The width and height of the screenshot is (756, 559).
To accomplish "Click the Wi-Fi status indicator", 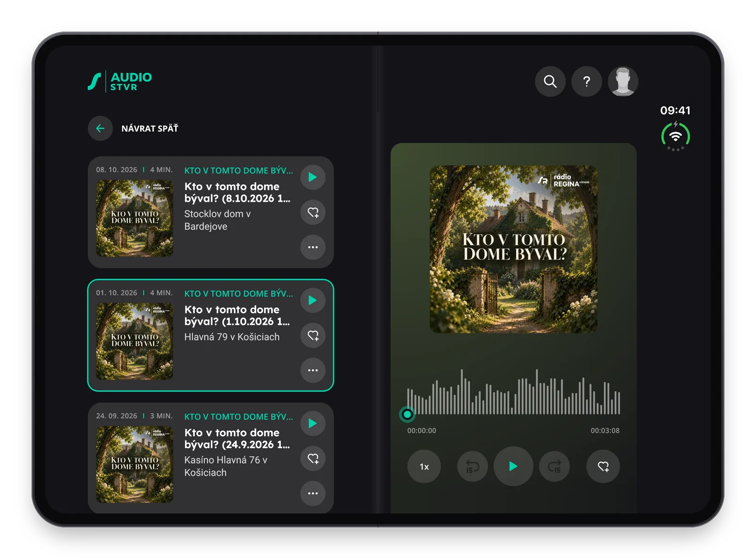I will (x=676, y=137).
